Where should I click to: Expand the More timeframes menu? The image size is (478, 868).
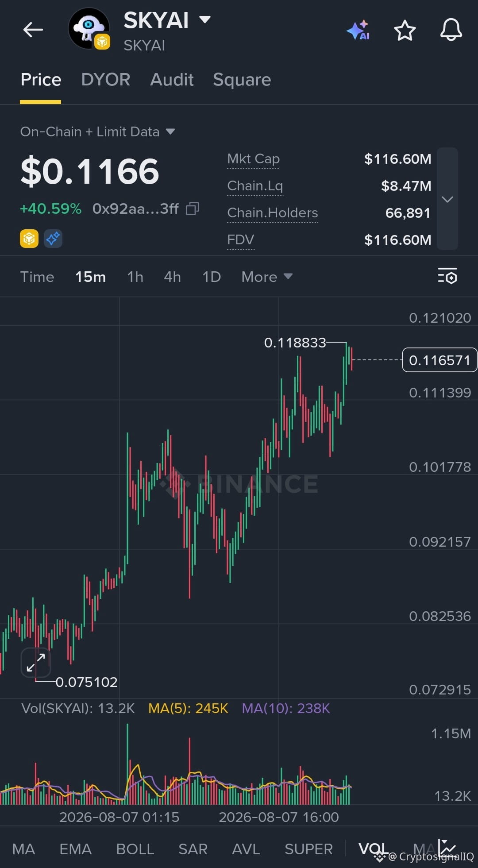click(267, 277)
